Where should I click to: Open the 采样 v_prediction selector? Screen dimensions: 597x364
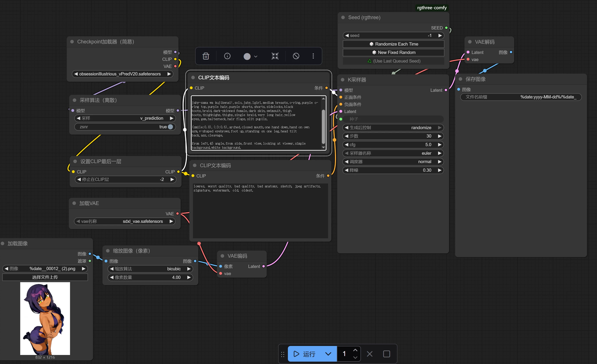pyautogui.click(x=125, y=118)
